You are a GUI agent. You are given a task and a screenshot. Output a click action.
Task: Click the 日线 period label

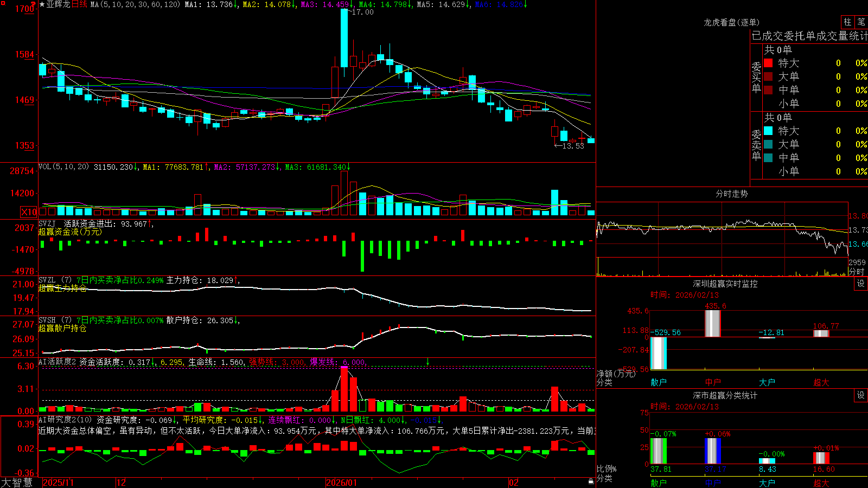[x=79, y=4]
